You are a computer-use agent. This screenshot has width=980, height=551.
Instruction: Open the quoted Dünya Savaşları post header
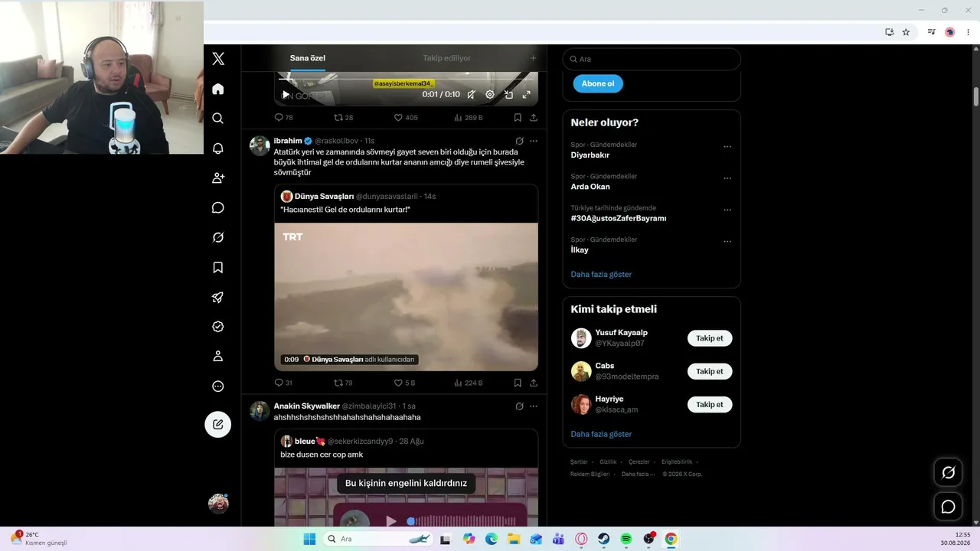click(358, 197)
